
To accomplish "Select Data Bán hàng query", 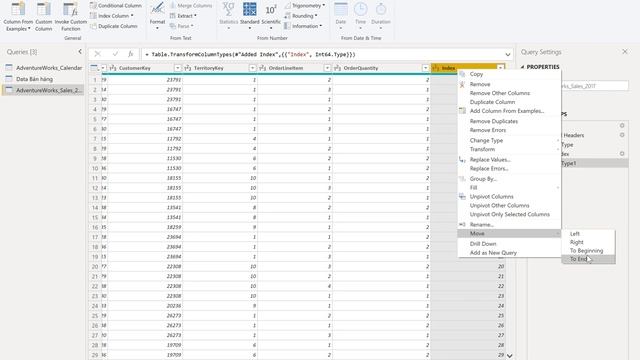I will coord(44,79).
